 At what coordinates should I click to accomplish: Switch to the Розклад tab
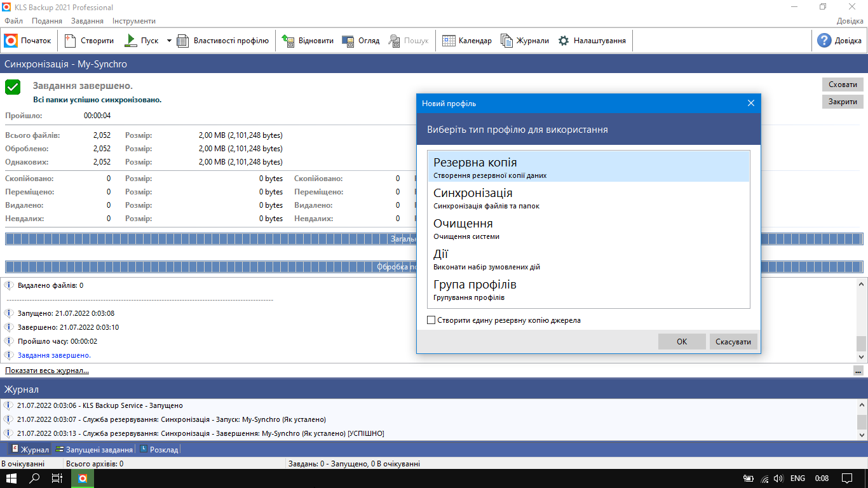(x=159, y=449)
